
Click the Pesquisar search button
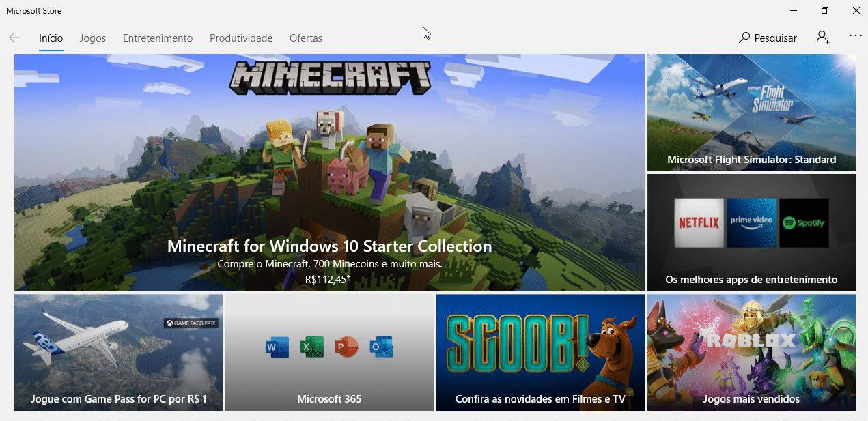tap(768, 38)
